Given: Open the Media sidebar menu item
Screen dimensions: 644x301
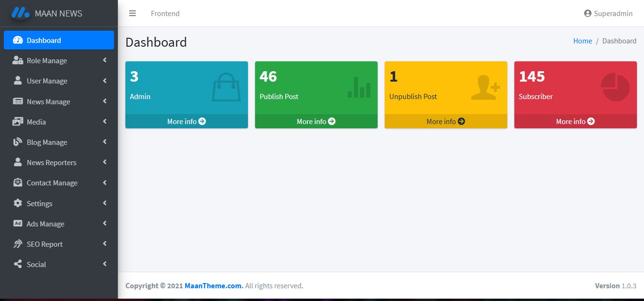Looking at the screenshot, I should pos(36,122).
